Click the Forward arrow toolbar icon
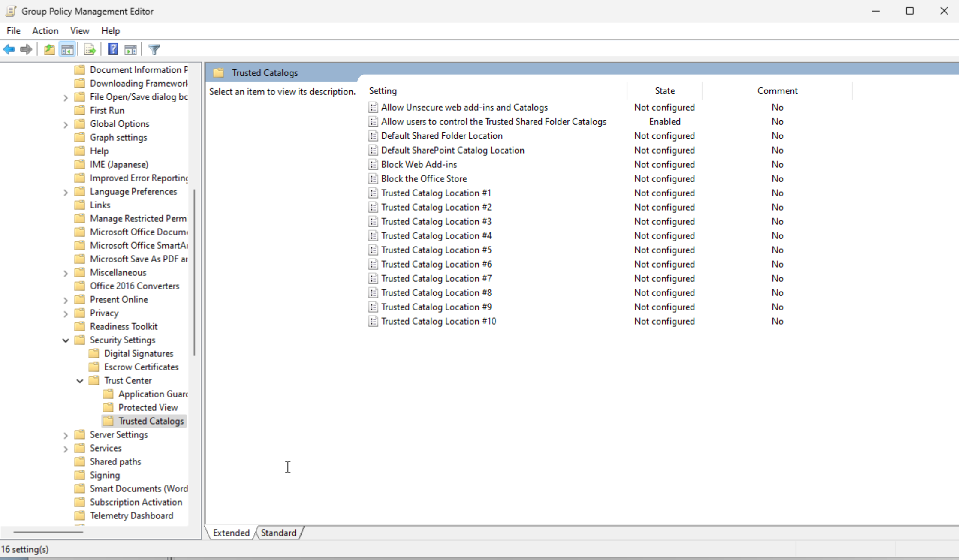The image size is (959, 560). tap(26, 50)
